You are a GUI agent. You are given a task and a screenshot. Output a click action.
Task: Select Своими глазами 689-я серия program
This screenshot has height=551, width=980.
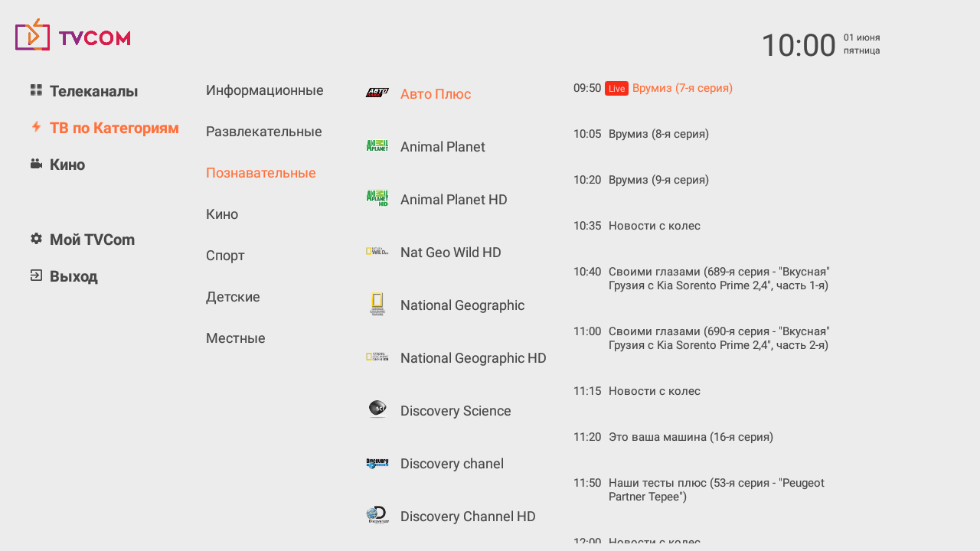pos(720,279)
